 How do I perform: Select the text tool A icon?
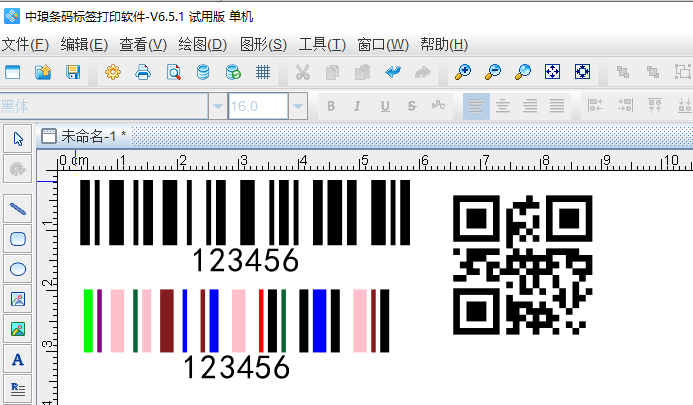tap(17, 358)
